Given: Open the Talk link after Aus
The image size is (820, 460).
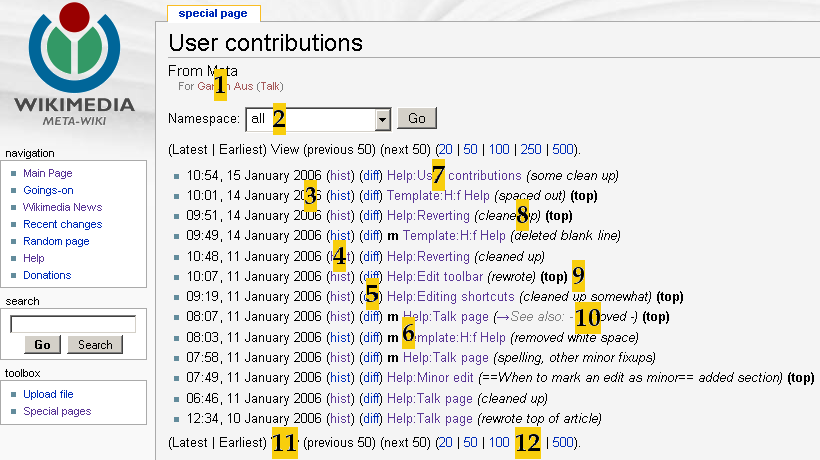Looking at the screenshot, I should click(x=270, y=86).
